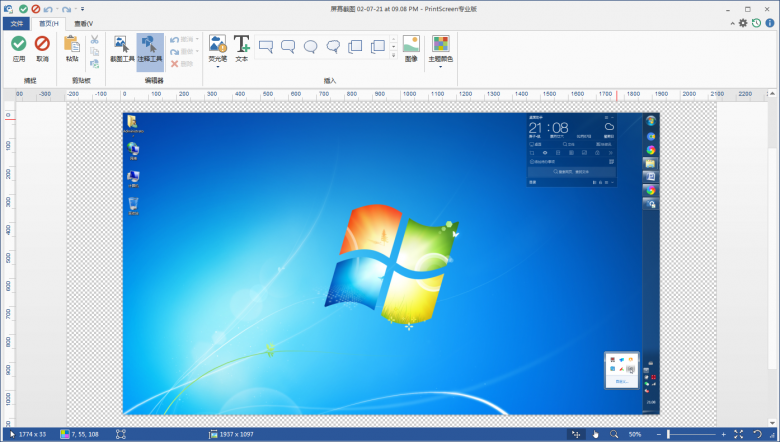
Task: Click redo in the quick access toolbar
Action: 66,9
